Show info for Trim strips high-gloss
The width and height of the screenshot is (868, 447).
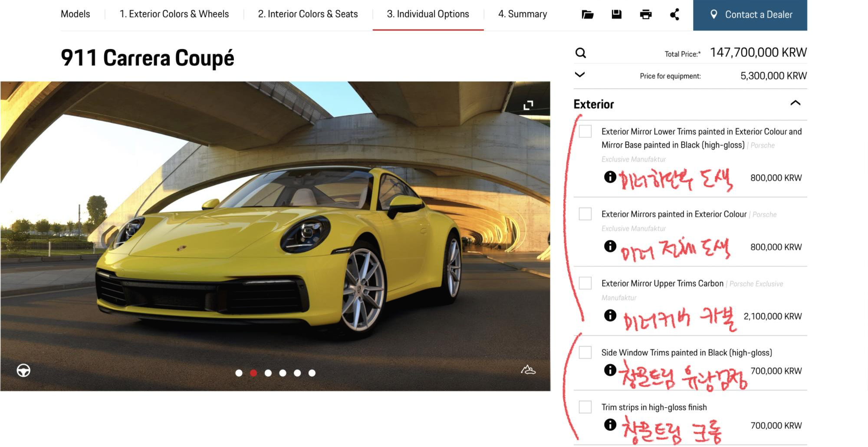tap(610, 424)
